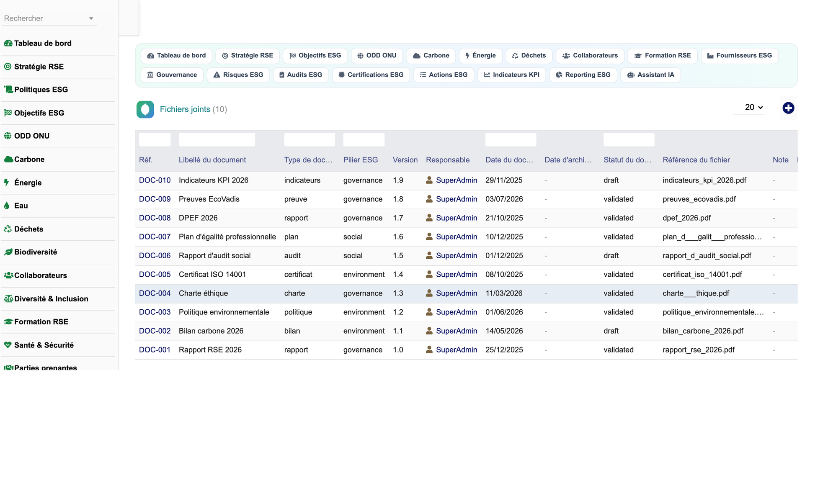815x504 pixels.
Task: Click the 'dpef_2026.pdf' file reference
Action: click(x=686, y=218)
